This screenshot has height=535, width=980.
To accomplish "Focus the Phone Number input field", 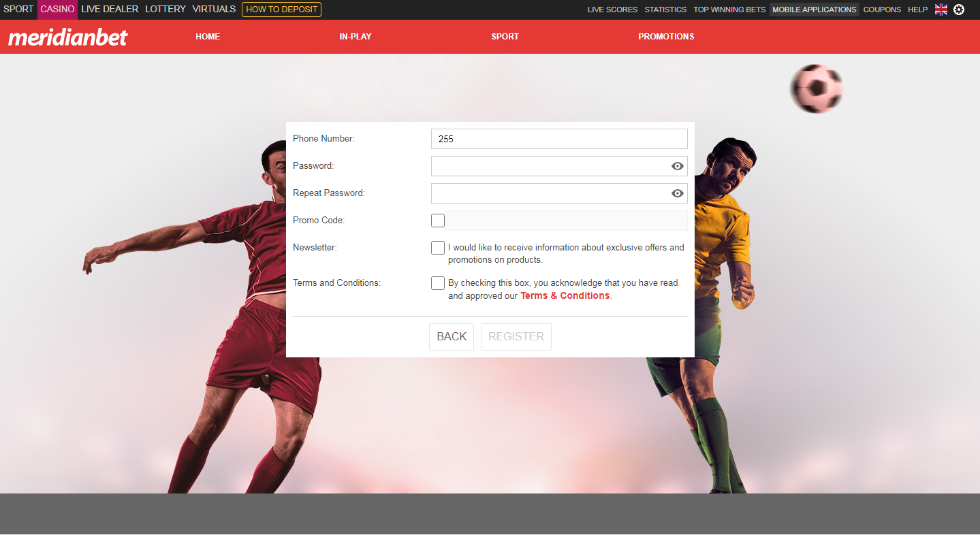I will [x=559, y=139].
